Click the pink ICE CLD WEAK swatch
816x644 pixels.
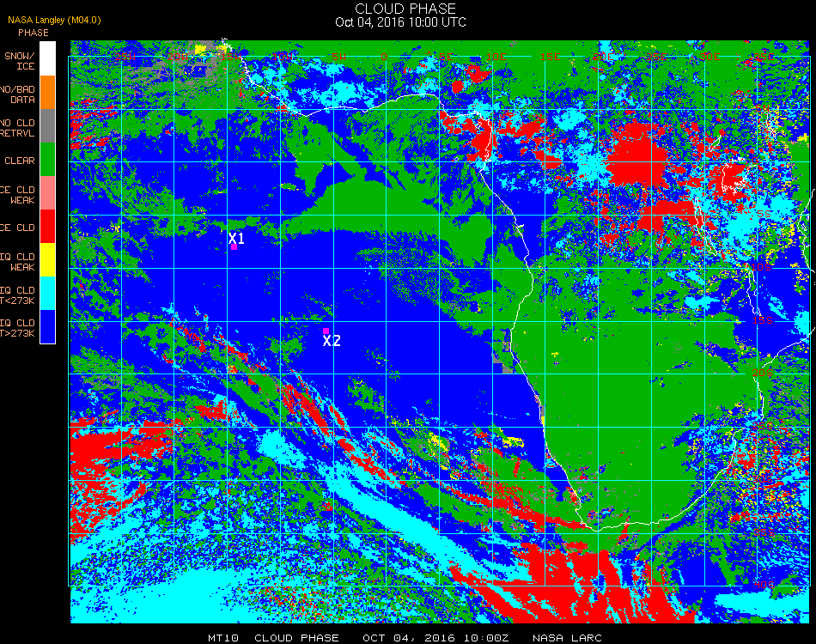coord(47,193)
